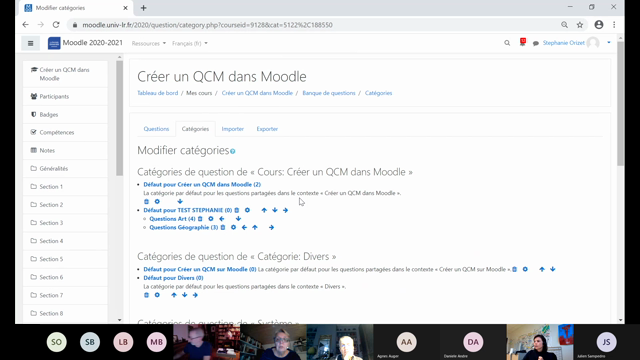Bookmark this page with the star icon
Screen dimensions: 640x360
coord(580,25)
